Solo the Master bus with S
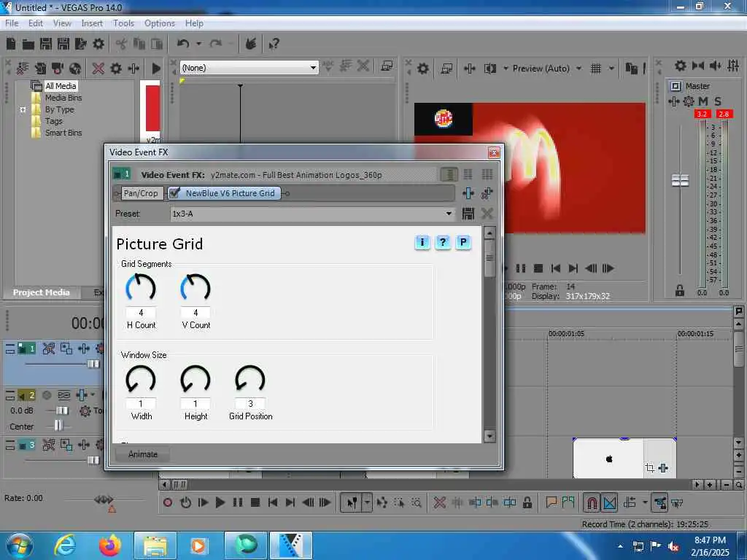The image size is (747, 560). [718, 101]
